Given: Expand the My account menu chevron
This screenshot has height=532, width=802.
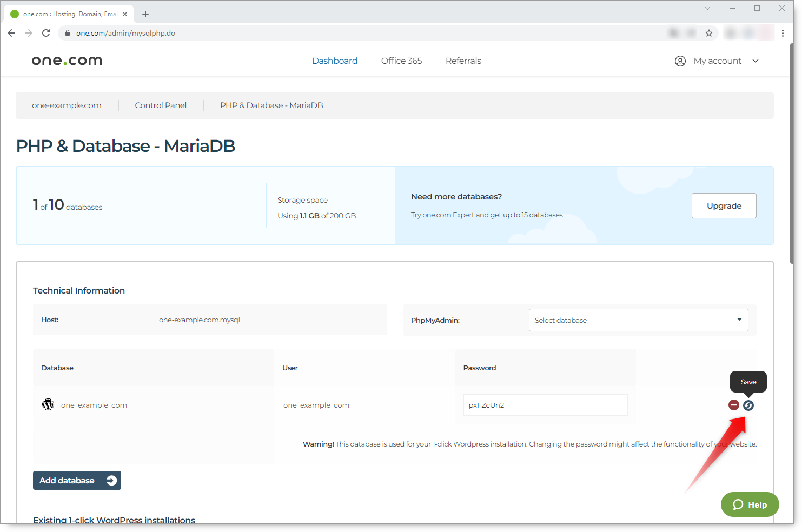Looking at the screenshot, I should (755, 61).
